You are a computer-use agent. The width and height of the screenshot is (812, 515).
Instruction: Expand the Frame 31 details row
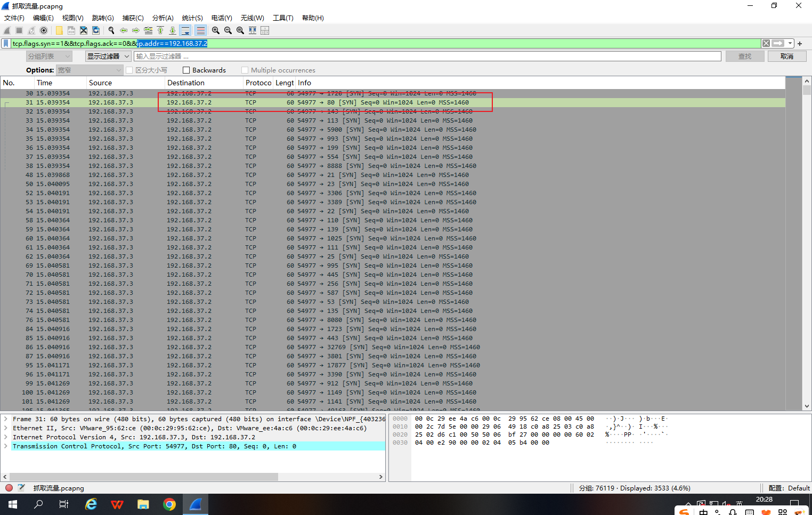pos(6,419)
